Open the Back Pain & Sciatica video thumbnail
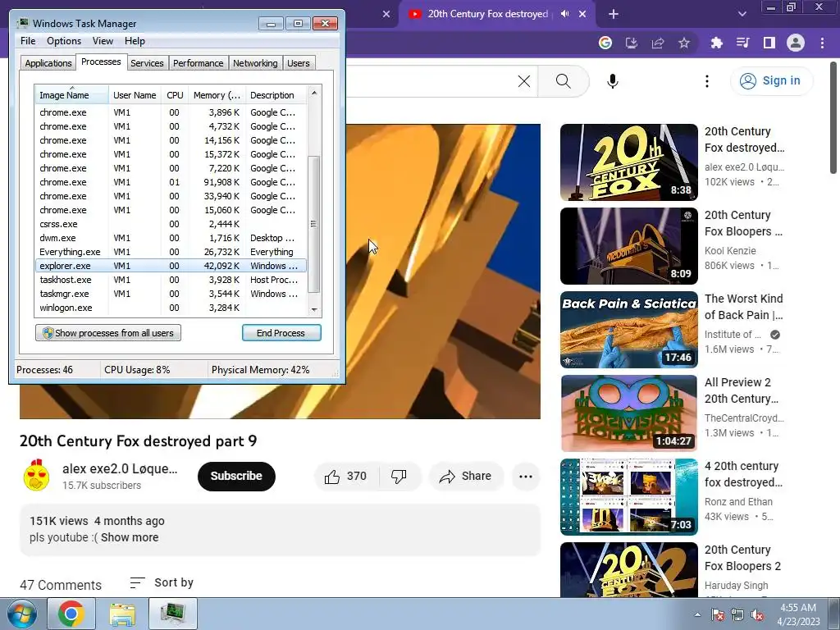 [629, 330]
